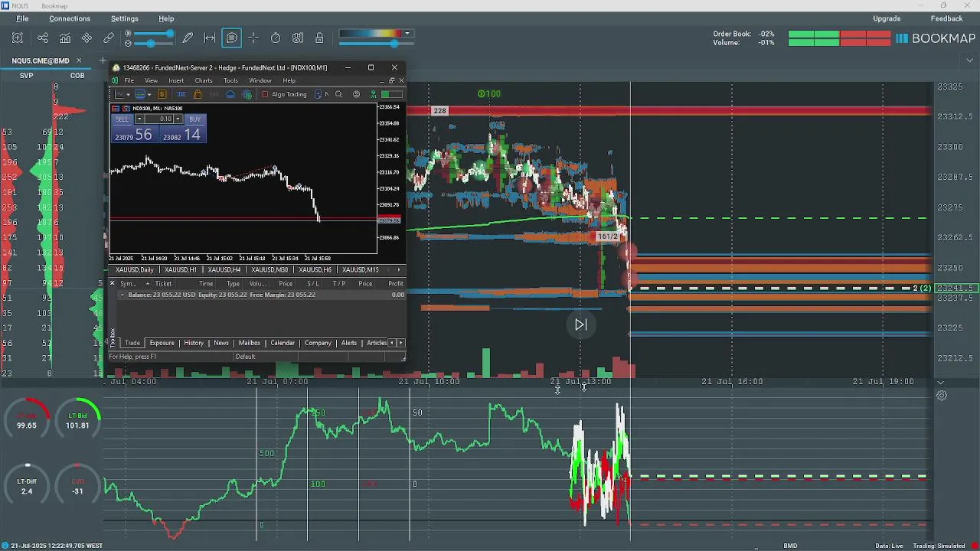The height and width of the screenshot is (551, 980).
Task: Click the COB column header
Action: pyautogui.click(x=77, y=75)
